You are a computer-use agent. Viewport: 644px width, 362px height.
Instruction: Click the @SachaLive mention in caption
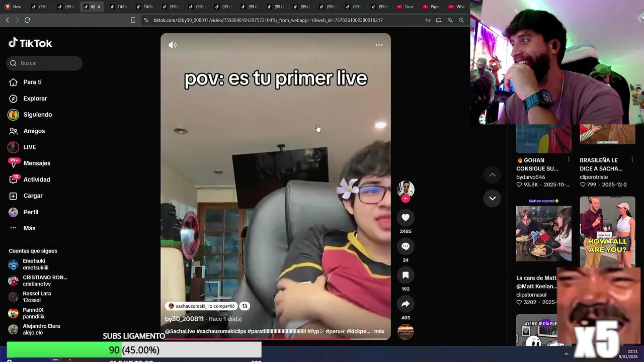tap(180, 331)
